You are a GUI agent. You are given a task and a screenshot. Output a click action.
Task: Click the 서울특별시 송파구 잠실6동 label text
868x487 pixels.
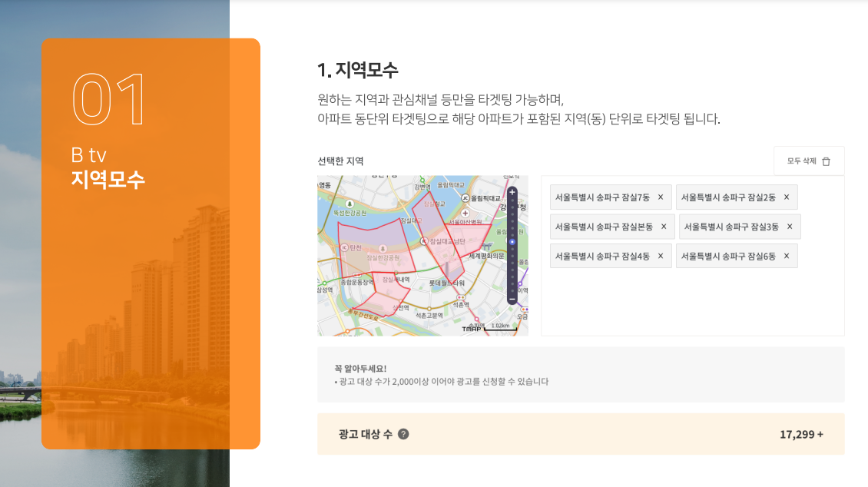tap(728, 256)
